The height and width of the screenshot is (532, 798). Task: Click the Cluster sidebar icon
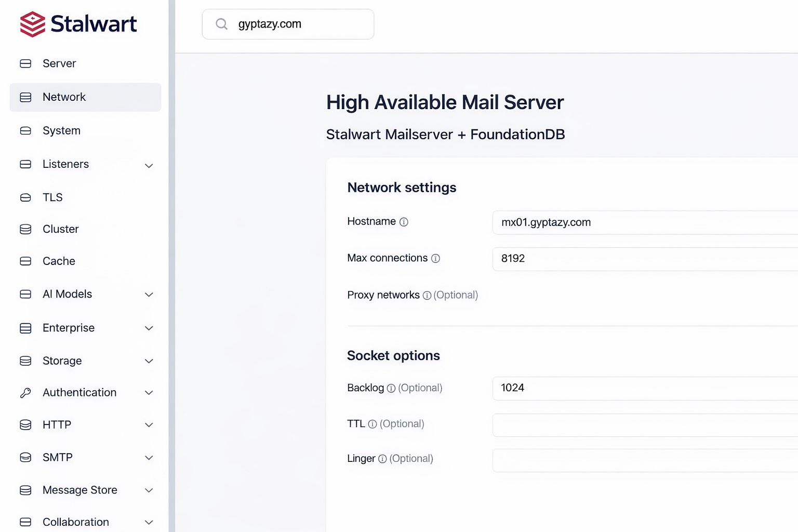[25, 229]
